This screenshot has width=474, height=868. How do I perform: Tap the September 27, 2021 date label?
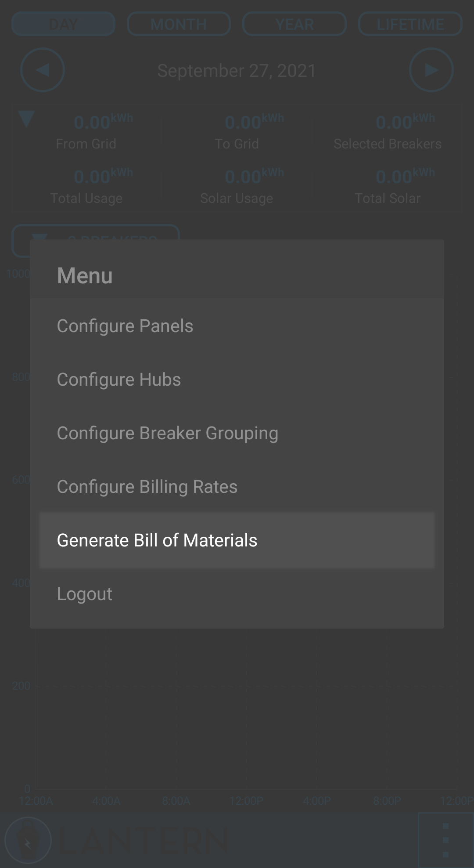click(237, 71)
